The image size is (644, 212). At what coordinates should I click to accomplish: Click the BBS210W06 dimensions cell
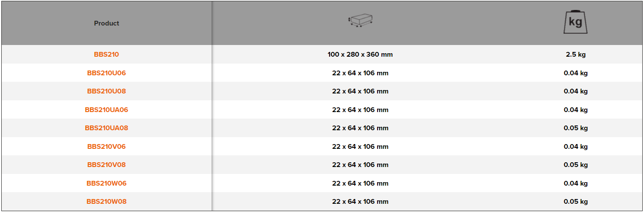click(x=360, y=183)
